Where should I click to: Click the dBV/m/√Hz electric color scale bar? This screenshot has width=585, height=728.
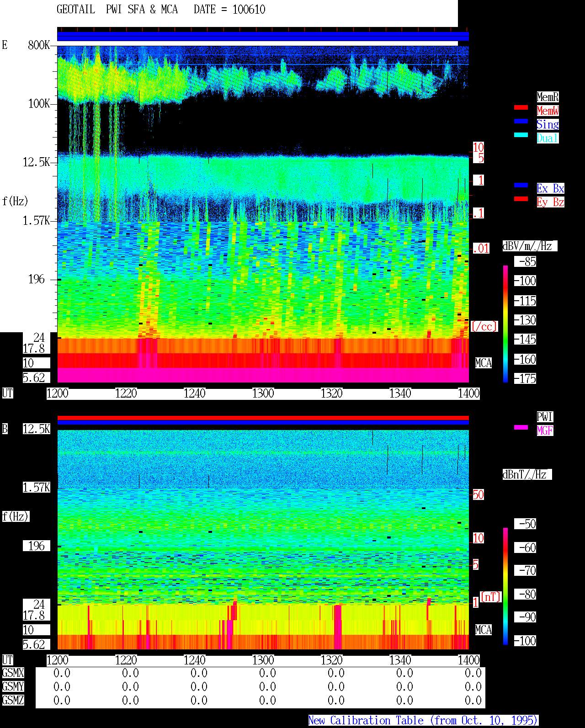[505, 324]
